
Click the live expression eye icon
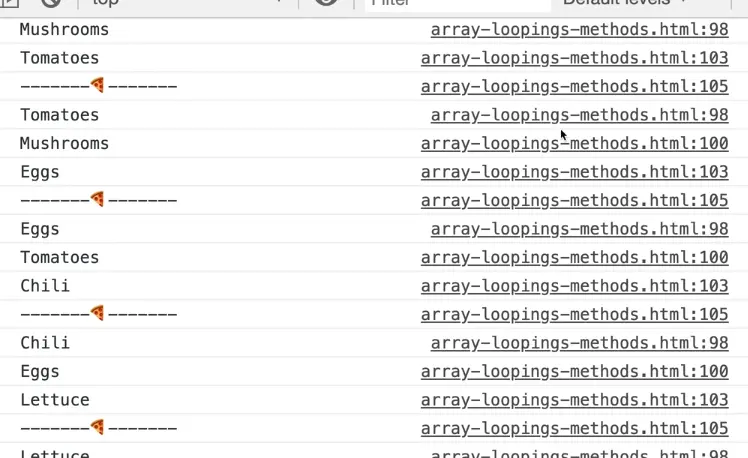[x=326, y=3]
